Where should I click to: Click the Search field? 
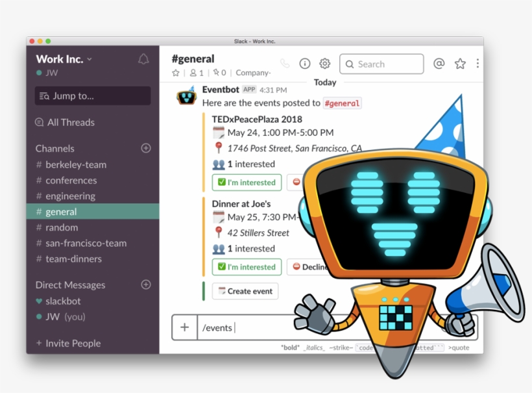381,64
